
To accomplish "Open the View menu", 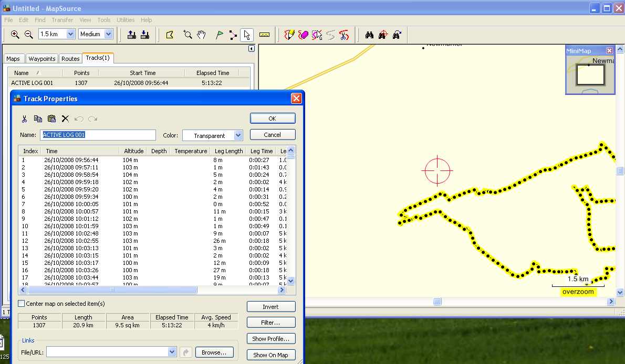I will pyautogui.click(x=85, y=20).
